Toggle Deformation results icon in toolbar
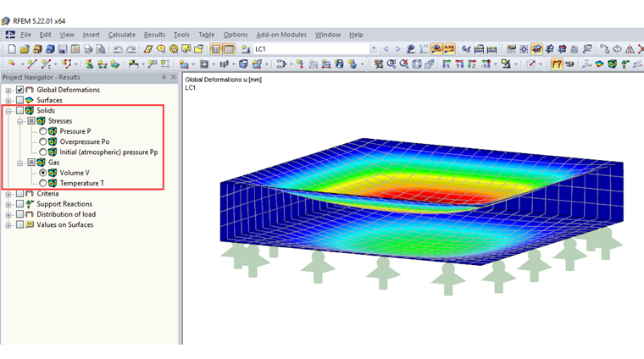 (557, 64)
